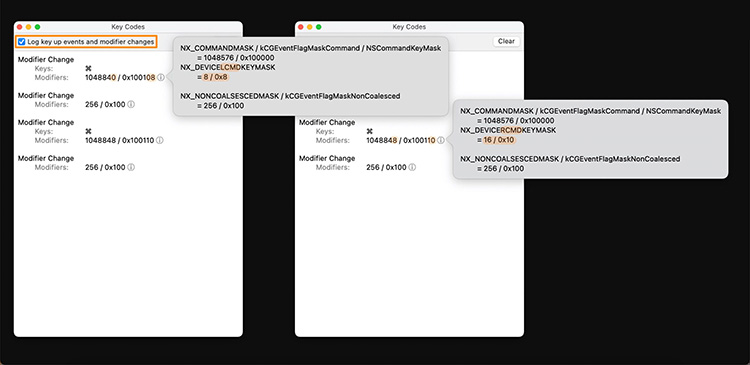Click '= 256 / 0x100' in the RCMD popover
750x365 pixels.
500,168
